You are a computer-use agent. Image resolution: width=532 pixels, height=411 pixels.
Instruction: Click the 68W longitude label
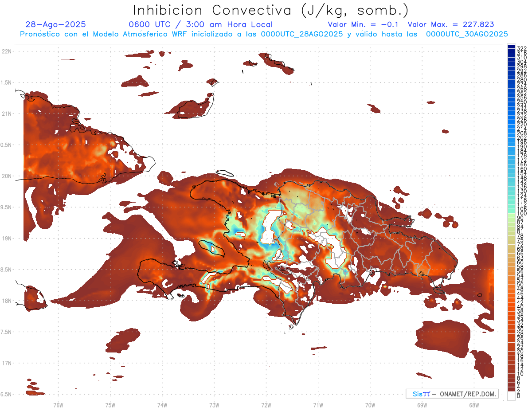click(474, 405)
